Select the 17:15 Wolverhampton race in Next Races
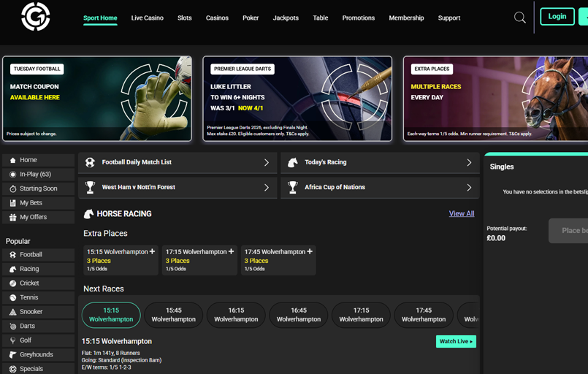The width and height of the screenshot is (588, 374). tap(361, 315)
